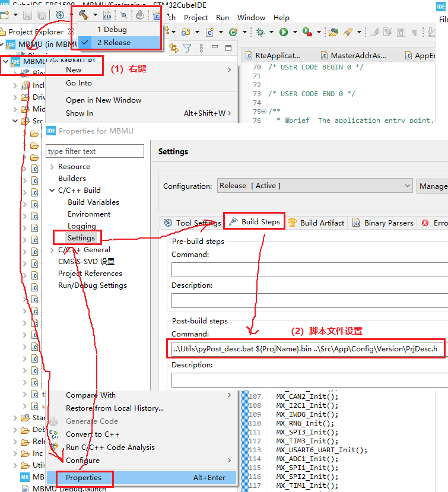Open the Window menu

coord(251,18)
